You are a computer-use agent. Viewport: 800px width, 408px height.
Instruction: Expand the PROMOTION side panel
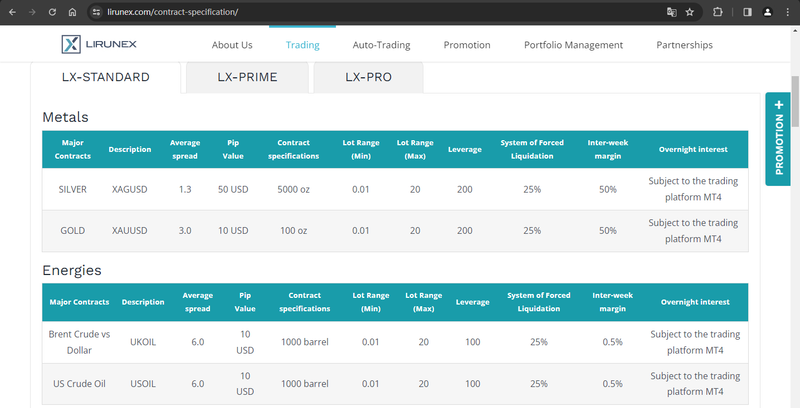pyautogui.click(x=778, y=139)
